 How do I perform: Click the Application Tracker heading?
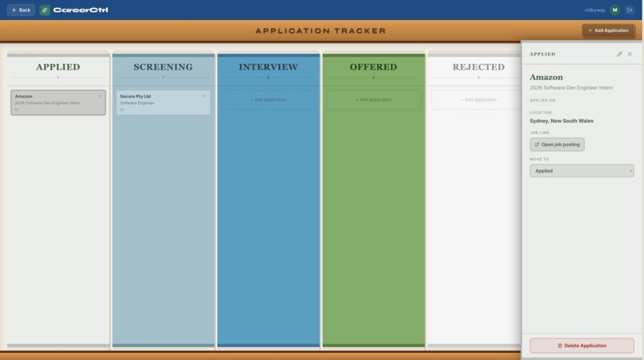point(320,31)
